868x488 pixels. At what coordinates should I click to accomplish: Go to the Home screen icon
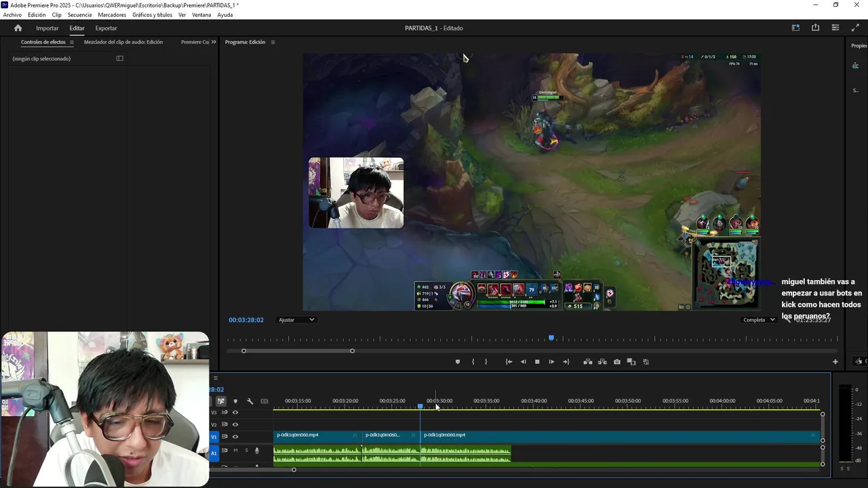18,28
